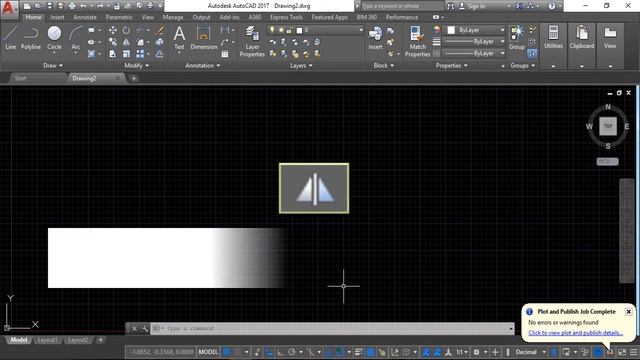Click the Sign In button
This screenshot has width=640, height=360.
coord(472,6)
